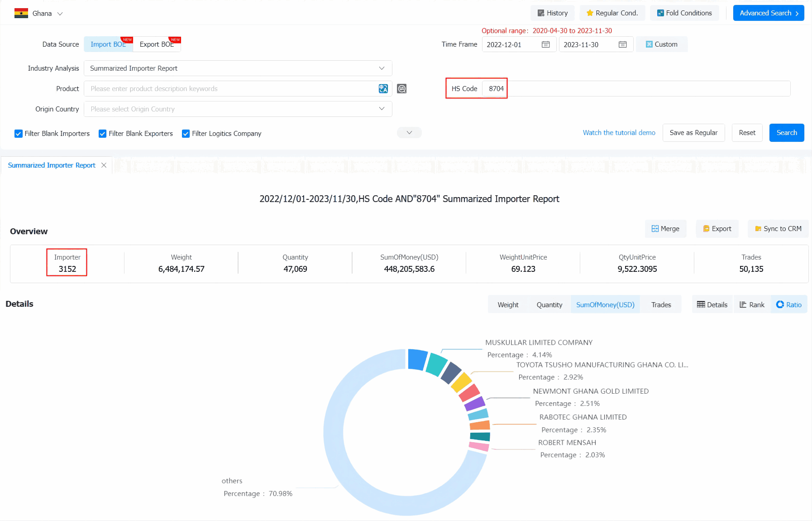Open the History panel
The image size is (812, 521).
point(552,13)
